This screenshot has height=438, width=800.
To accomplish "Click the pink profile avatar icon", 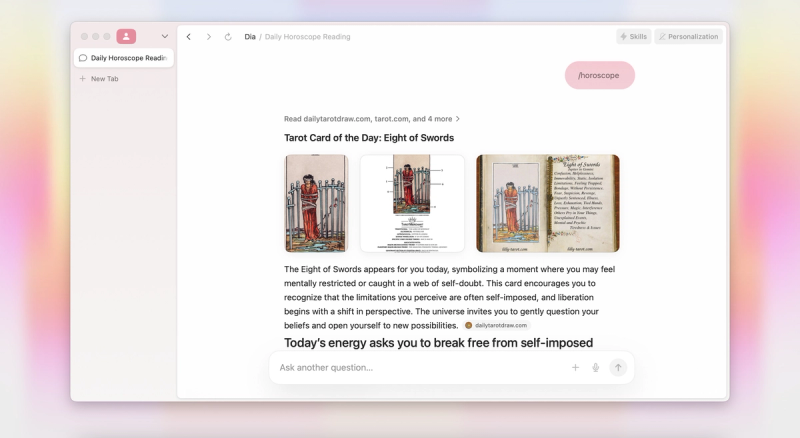I will (126, 36).
